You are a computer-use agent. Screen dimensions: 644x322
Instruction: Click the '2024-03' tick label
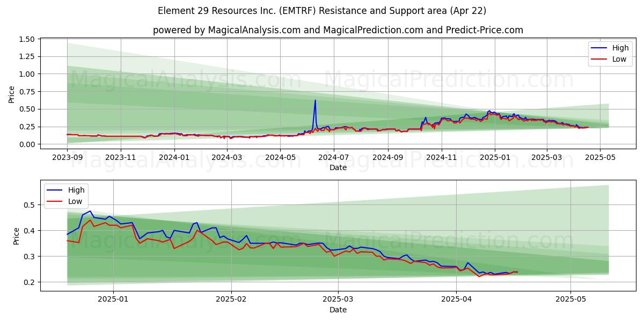click(x=226, y=158)
